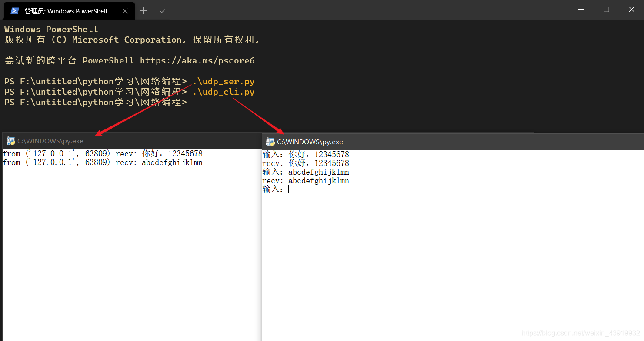Image resolution: width=644 pixels, height=341 pixels.
Task: Click the client's last 输入: input prompt
Action: 275,189
